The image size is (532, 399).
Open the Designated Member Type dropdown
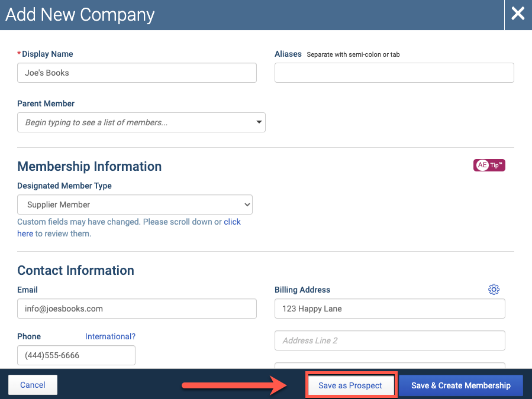[135, 205]
